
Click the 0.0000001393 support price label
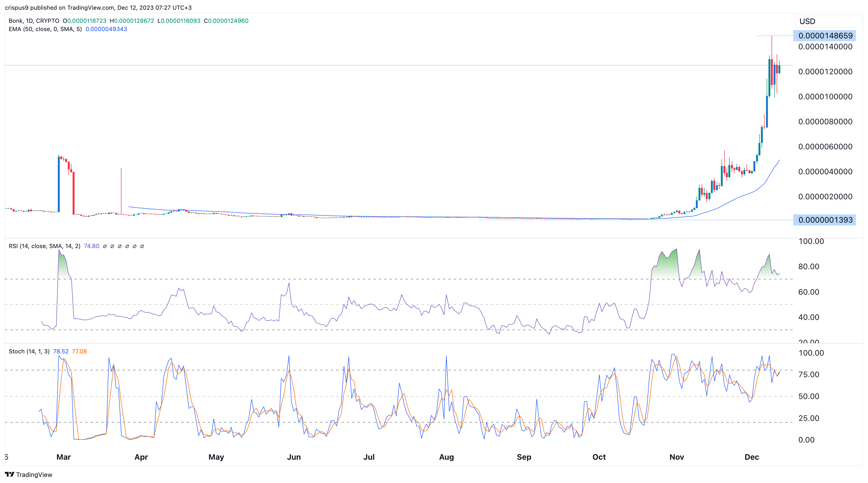click(x=825, y=220)
